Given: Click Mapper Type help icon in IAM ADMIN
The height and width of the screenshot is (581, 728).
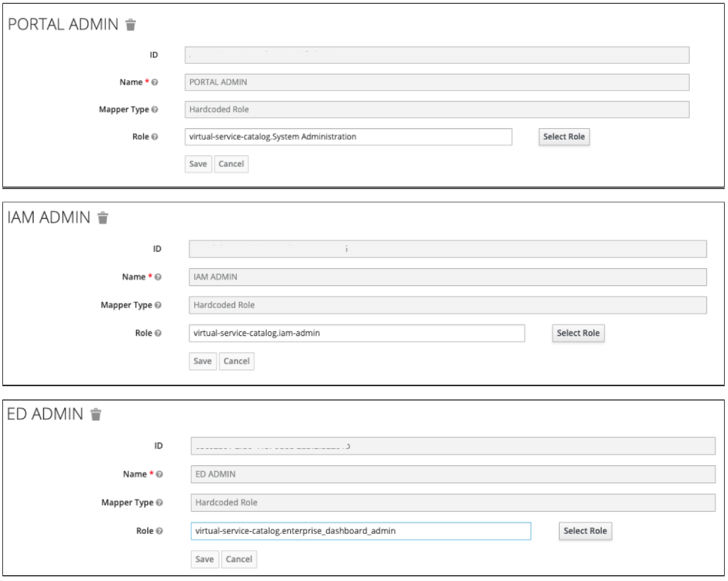Looking at the screenshot, I should coord(158,305).
